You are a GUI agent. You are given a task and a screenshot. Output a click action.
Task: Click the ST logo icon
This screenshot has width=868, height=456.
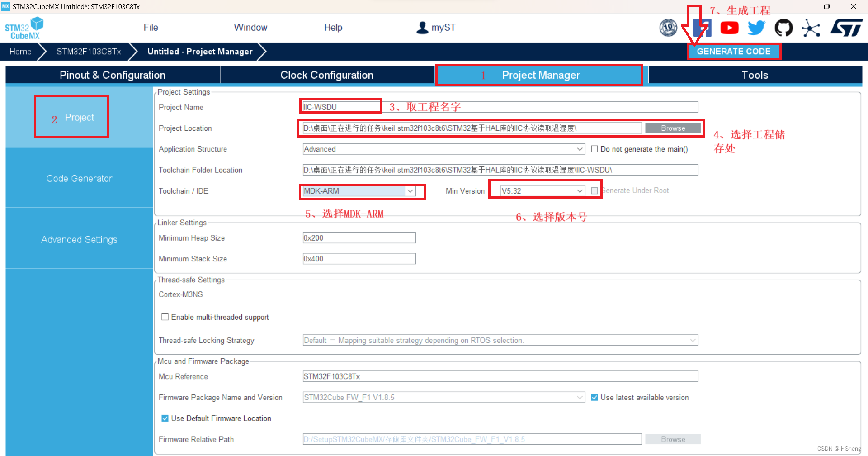coord(846,28)
